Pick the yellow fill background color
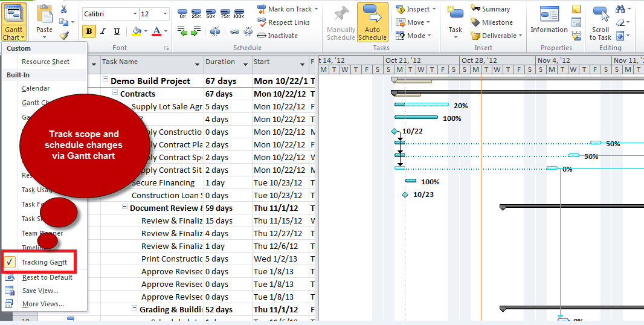 tap(137, 31)
